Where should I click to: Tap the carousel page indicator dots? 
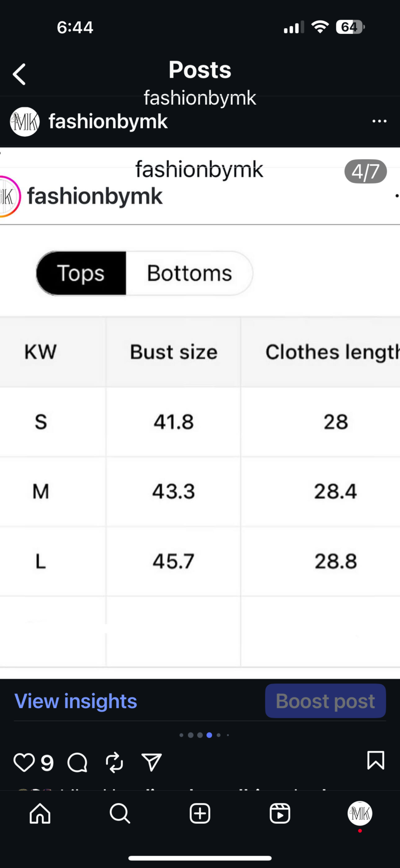click(204, 735)
